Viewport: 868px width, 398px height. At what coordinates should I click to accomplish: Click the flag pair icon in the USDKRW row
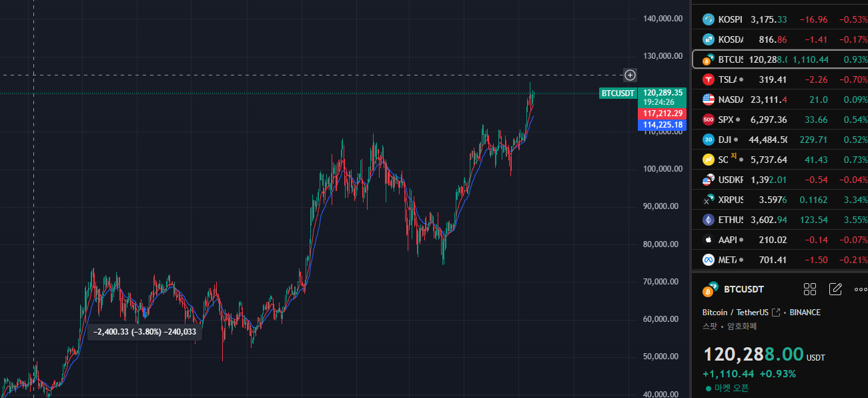point(708,180)
